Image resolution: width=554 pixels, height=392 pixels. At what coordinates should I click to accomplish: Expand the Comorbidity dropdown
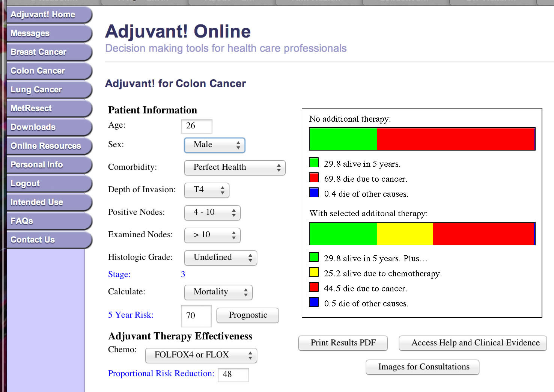(235, 167)
